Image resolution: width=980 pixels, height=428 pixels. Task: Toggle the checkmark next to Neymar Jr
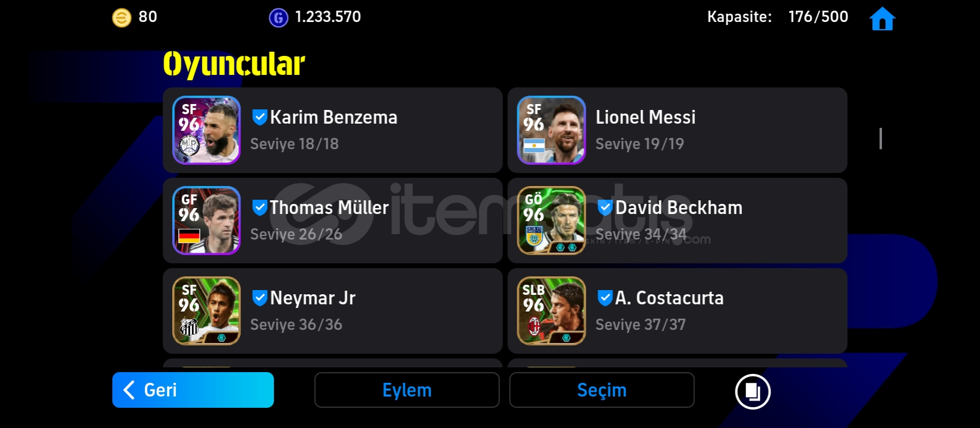coord(260,298)
